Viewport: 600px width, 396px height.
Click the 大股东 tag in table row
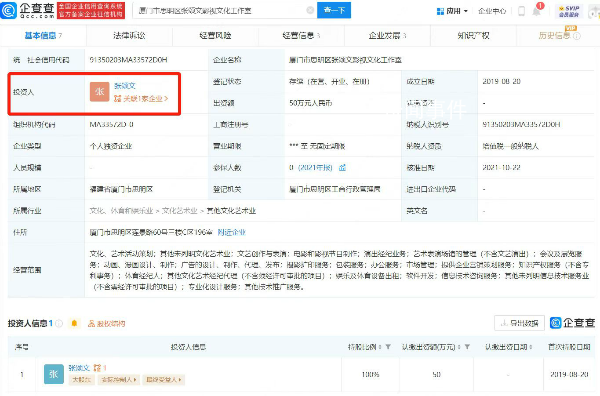[82, 380]
